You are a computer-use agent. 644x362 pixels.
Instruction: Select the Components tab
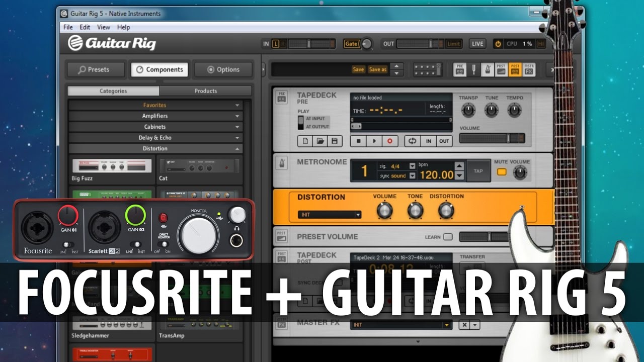(x=160, y=69)
